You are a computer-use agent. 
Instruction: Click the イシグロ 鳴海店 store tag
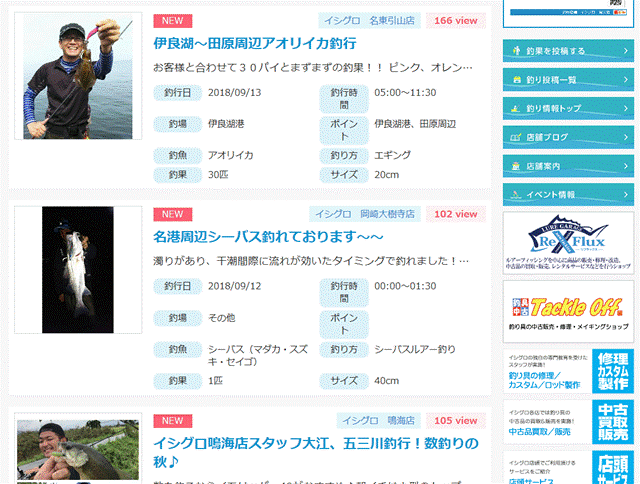[378, 420]
